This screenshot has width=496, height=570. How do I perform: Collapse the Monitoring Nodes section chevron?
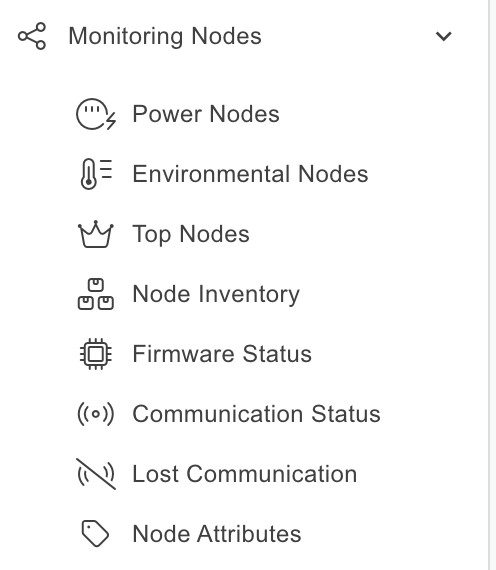point(444,36)
